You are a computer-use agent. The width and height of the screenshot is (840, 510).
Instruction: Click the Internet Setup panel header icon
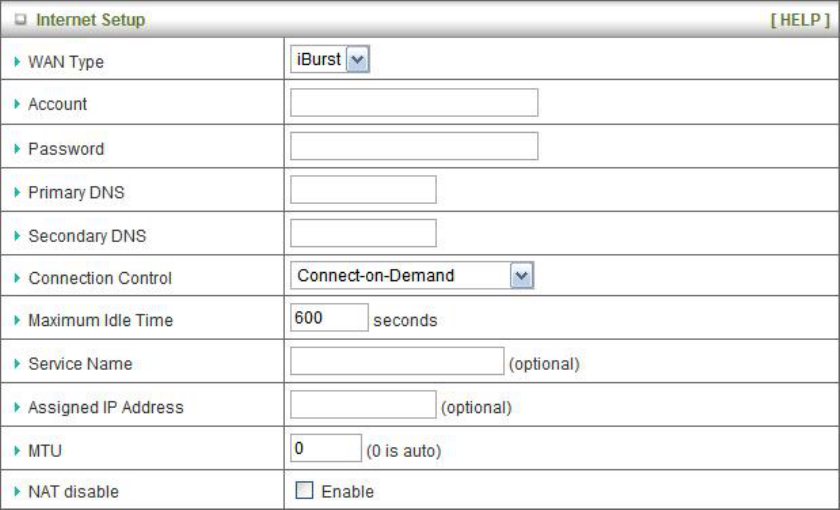point(18,20)
